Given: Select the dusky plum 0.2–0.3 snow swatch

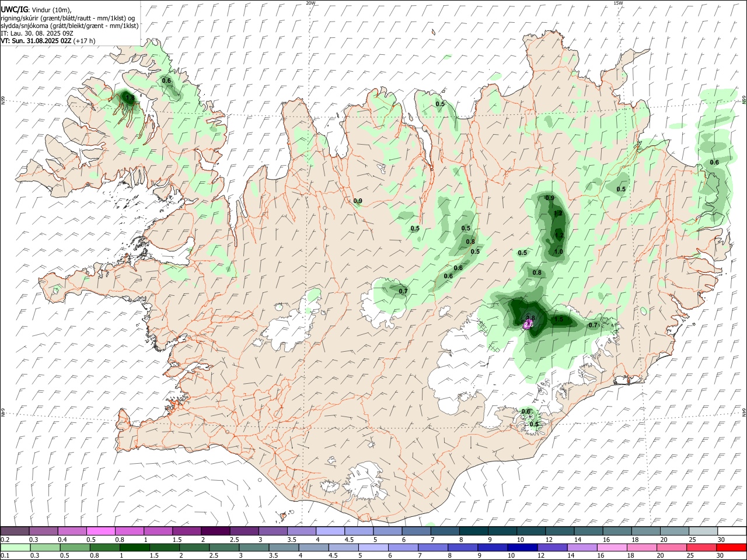Looking at the screenshot, I should (x=15, y=531).
